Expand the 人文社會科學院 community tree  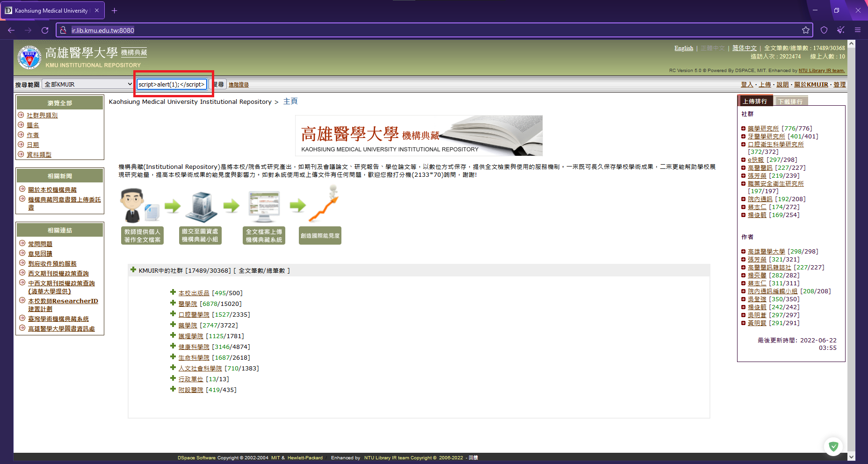tap(173, 368)
